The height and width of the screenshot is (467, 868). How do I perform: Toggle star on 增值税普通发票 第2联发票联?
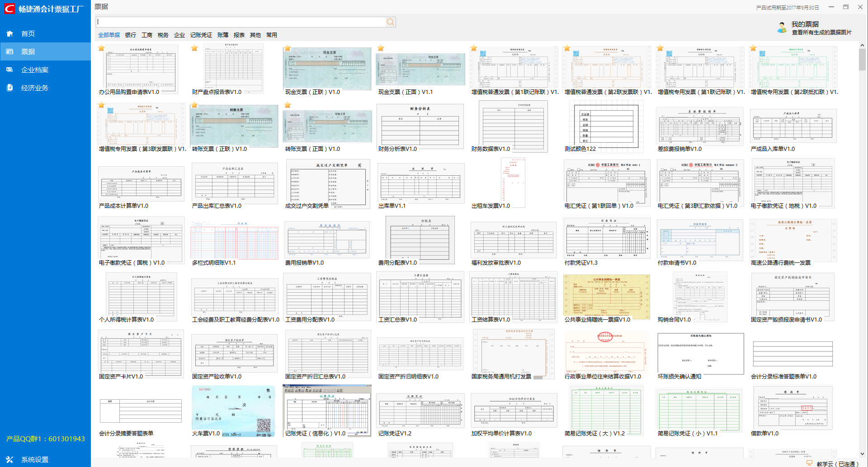[567, 48]
